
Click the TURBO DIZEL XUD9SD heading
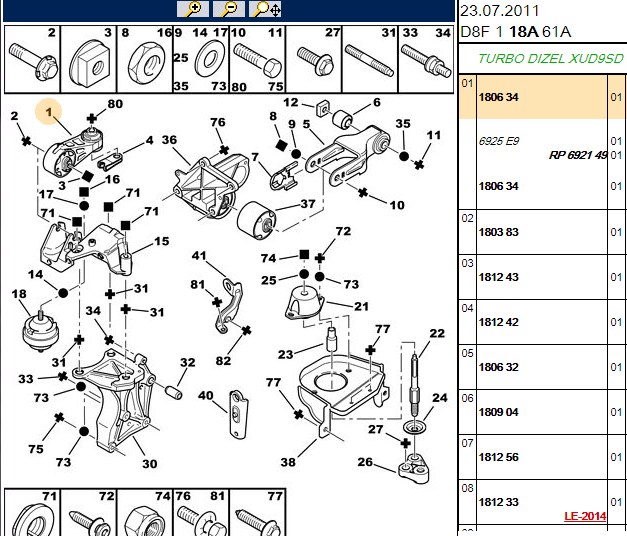tap(551, 59)
